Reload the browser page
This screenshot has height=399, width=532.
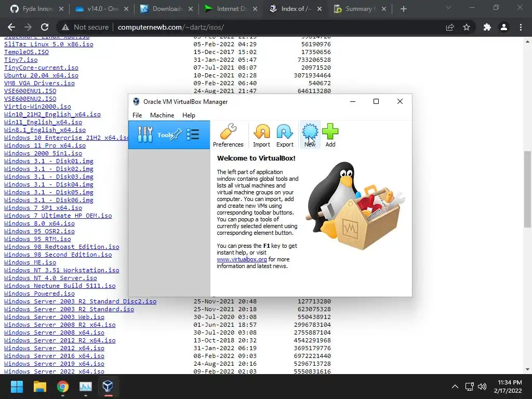[x=45, y=27]
